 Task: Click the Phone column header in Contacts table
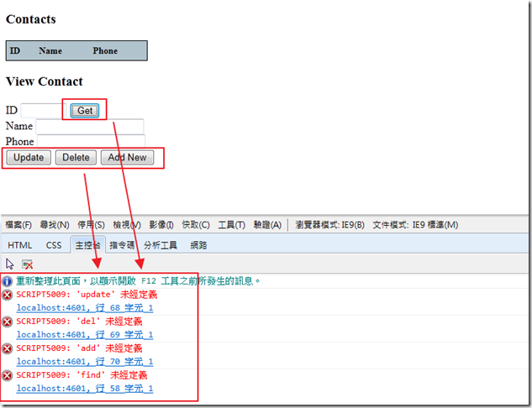click(x=105, y=51)
